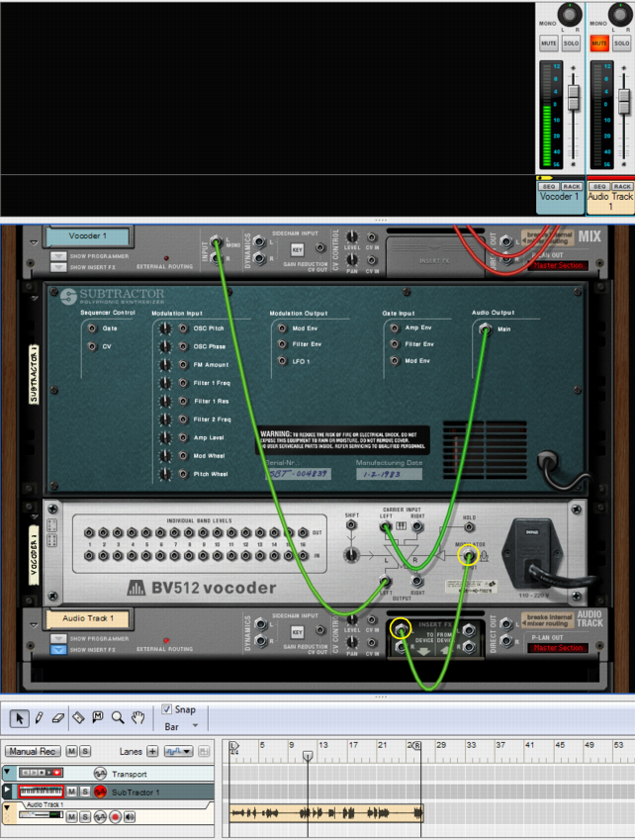Select the Magnify tool
The width and height of the screenshot is (635, 840).
(x=118, y=717)
